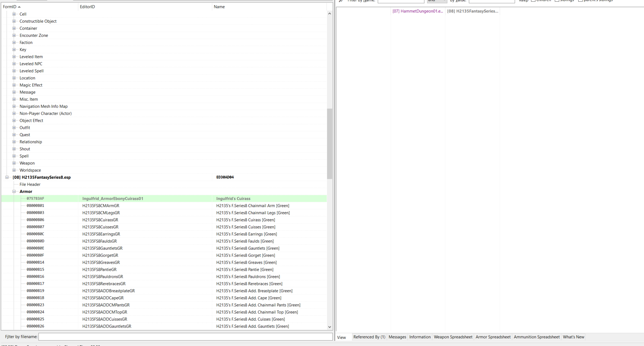The height and width of the screenshot is (346, 644).
Task: Expand the Leveled Item node
Action: pyautogui.click(x=14, y=57)
